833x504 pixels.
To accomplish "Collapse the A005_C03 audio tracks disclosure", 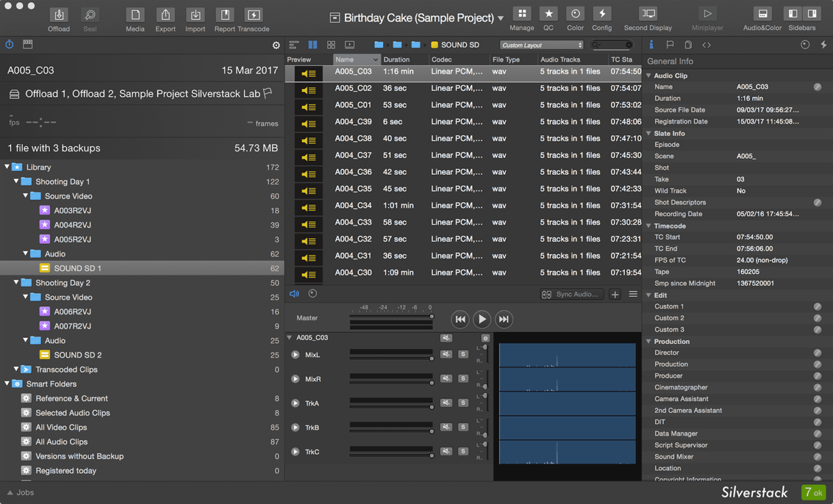I will tap(290, 337).
